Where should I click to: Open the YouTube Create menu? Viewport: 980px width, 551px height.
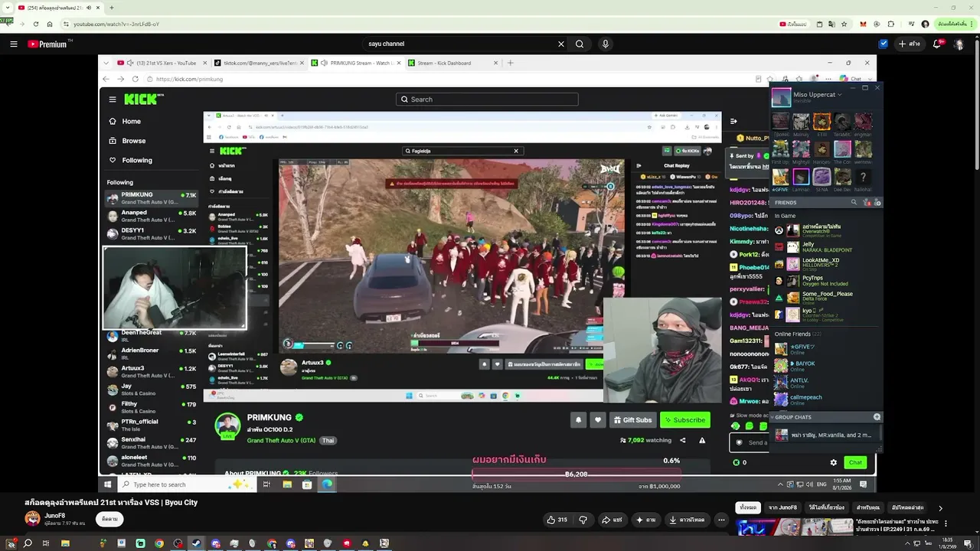point(909,44)
